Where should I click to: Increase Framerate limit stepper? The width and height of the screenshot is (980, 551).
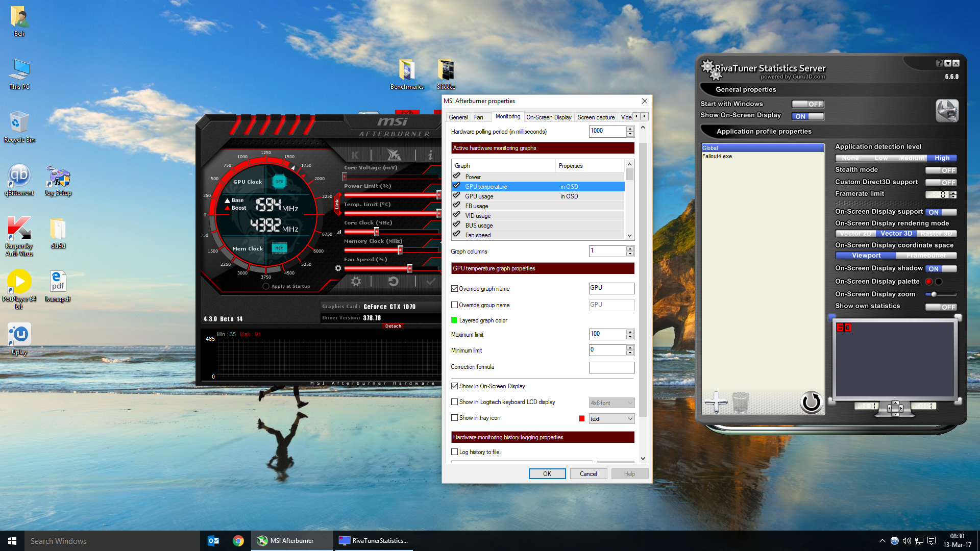coord(953,193)
